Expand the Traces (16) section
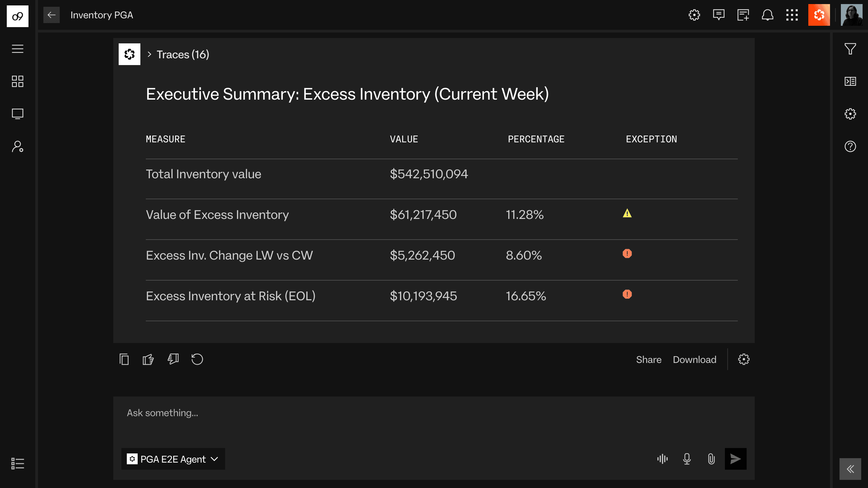Viewport: 868px width, 488px height. click(x=178, y=55)
